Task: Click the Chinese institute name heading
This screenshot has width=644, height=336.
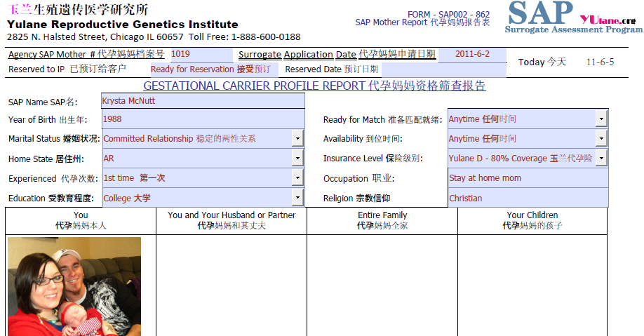Action: (x=78, y=9)
